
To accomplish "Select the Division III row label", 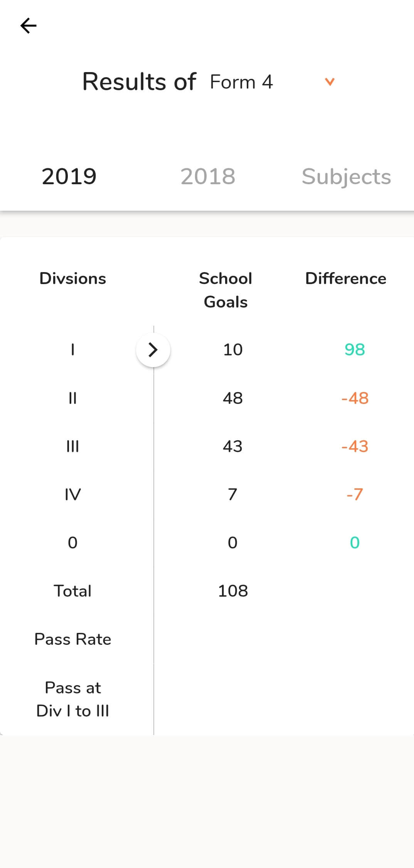I will (x=72, y=446).
